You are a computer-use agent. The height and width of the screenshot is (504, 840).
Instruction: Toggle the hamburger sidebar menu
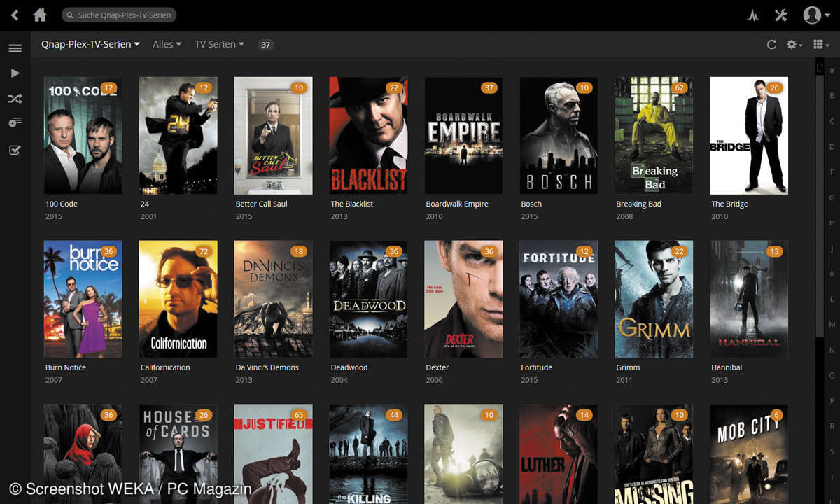[15, 48]
